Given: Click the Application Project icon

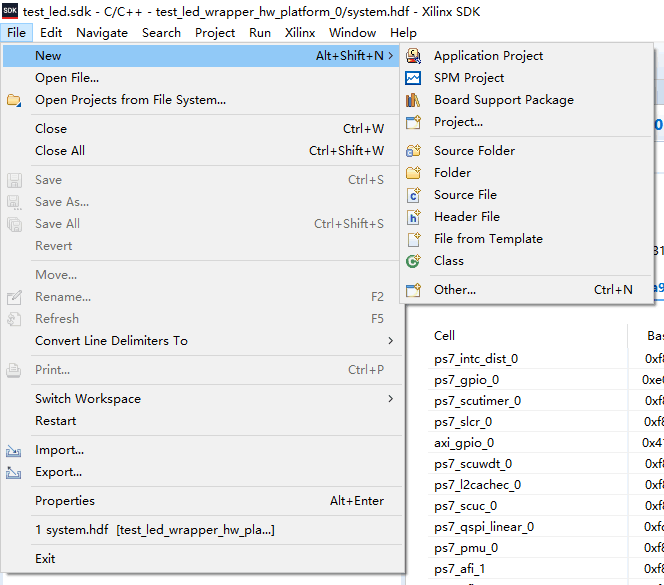Looking at the screenshot, I should point(413,55).
